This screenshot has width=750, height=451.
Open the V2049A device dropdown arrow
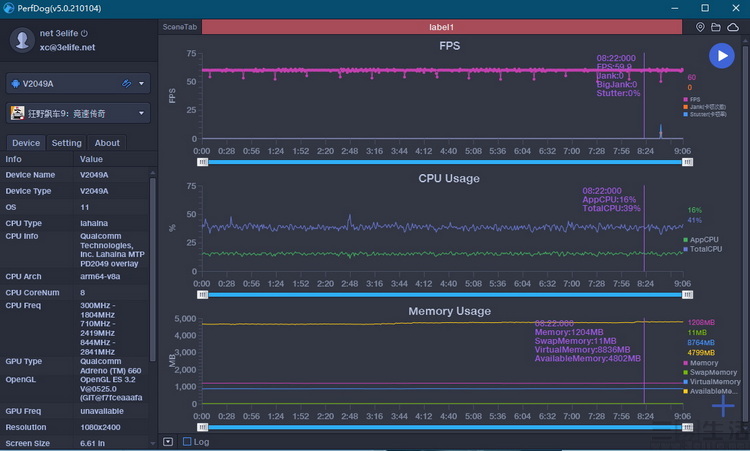[x=142, y=84]
